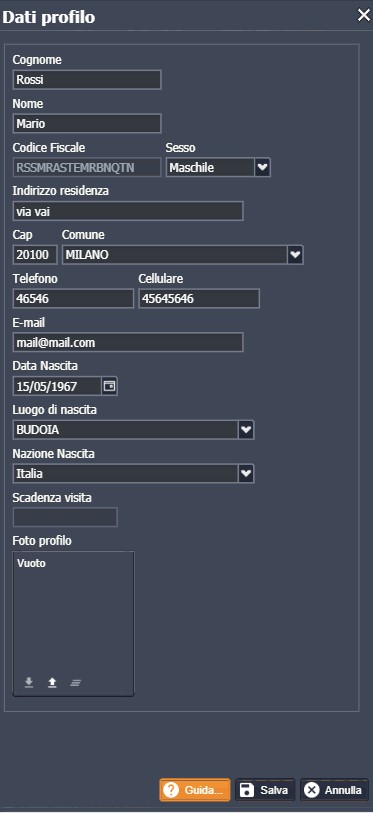Screen dimensions: 373x813
Task: Cancel changes with Annulla button
Action: coord(334,790)
